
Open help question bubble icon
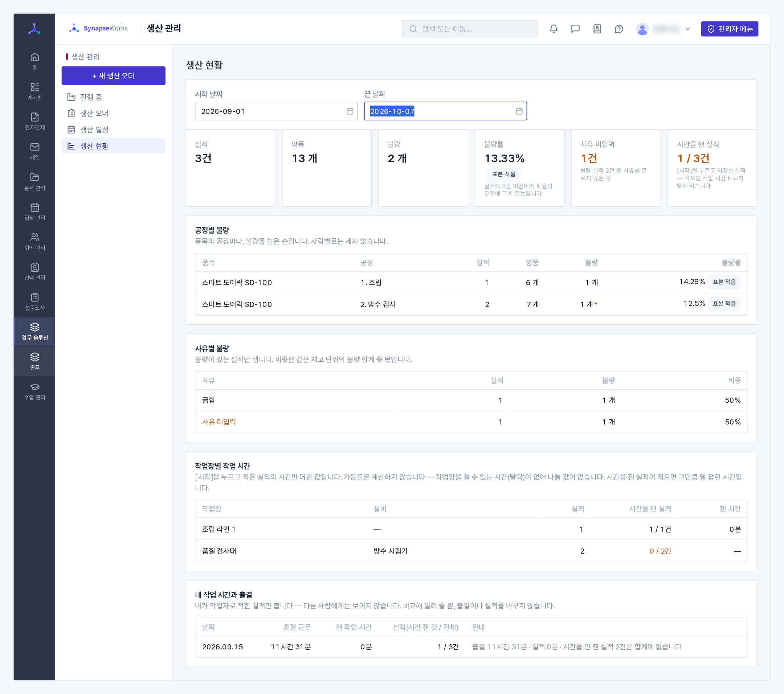click(x=619, y=29)
